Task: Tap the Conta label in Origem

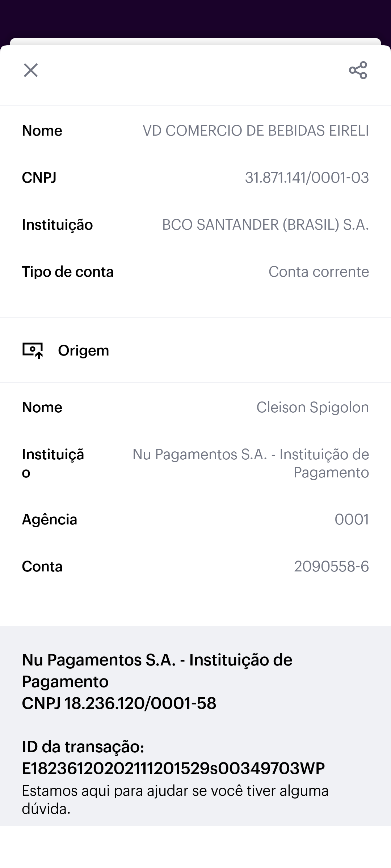Action: point(42,567)
